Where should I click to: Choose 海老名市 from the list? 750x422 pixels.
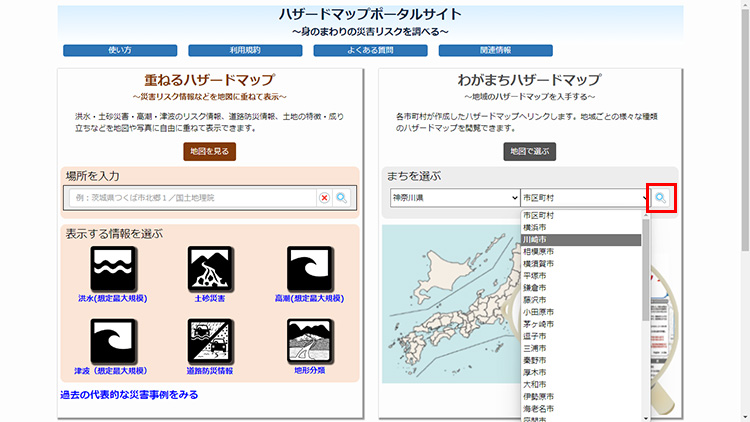(x=581, y=409)
